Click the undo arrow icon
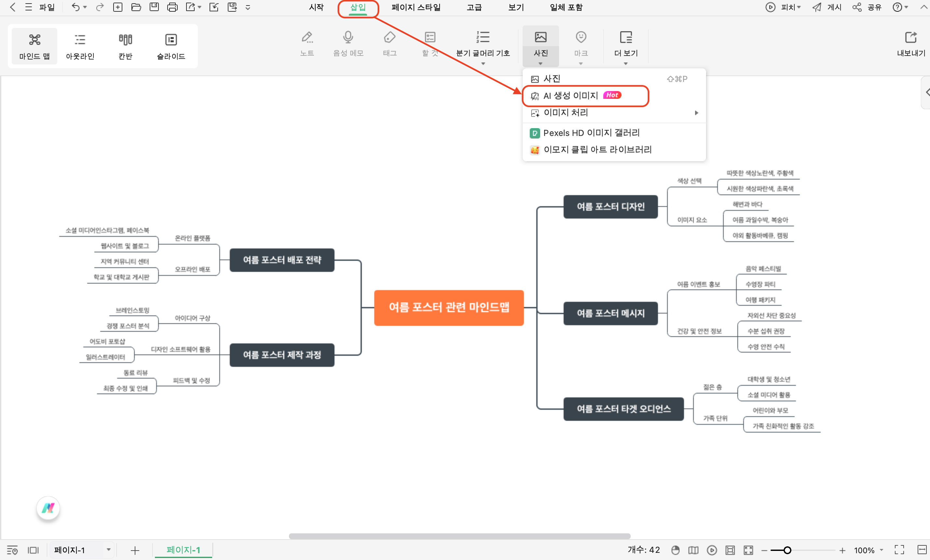 [x=75, y=7]
